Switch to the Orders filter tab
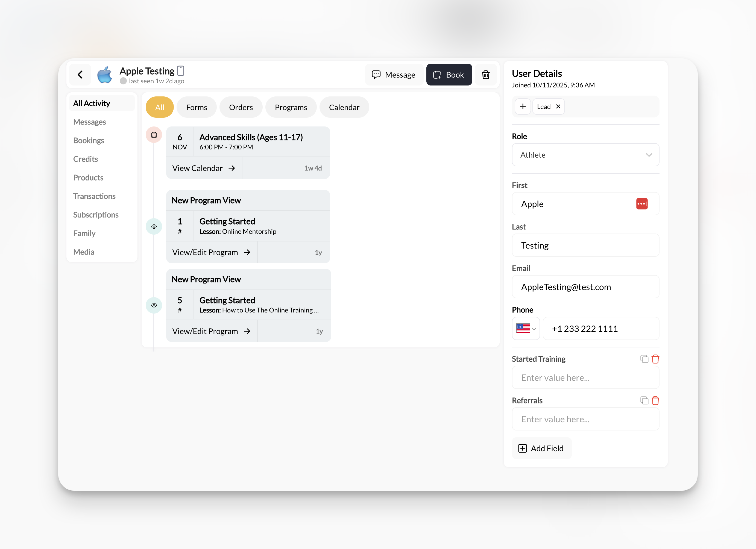The image size is (756, 549). click(241, 107)
